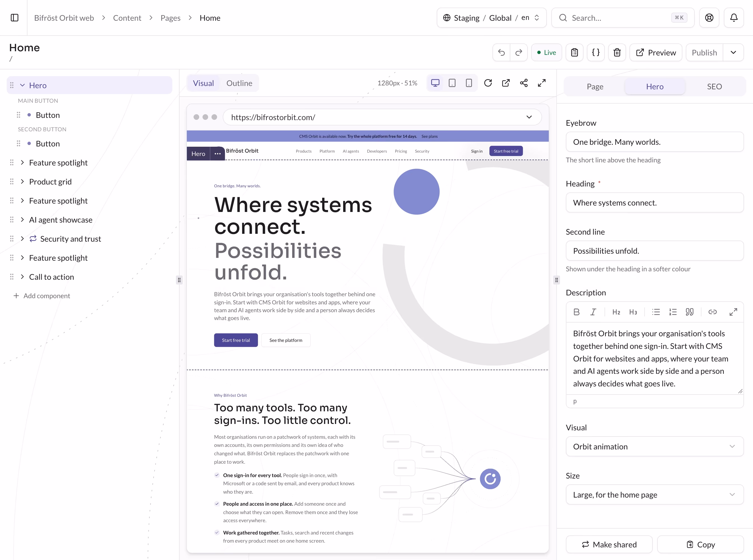Open the SEO tab
This screenshot has height=560, width=753.
coord(714,87)
